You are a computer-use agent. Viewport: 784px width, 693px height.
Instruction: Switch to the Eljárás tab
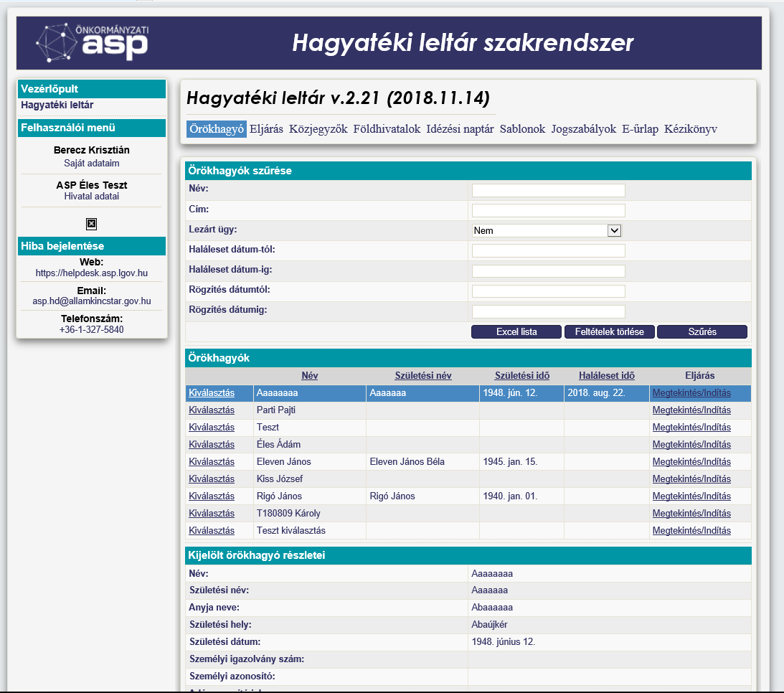[267, 129]
